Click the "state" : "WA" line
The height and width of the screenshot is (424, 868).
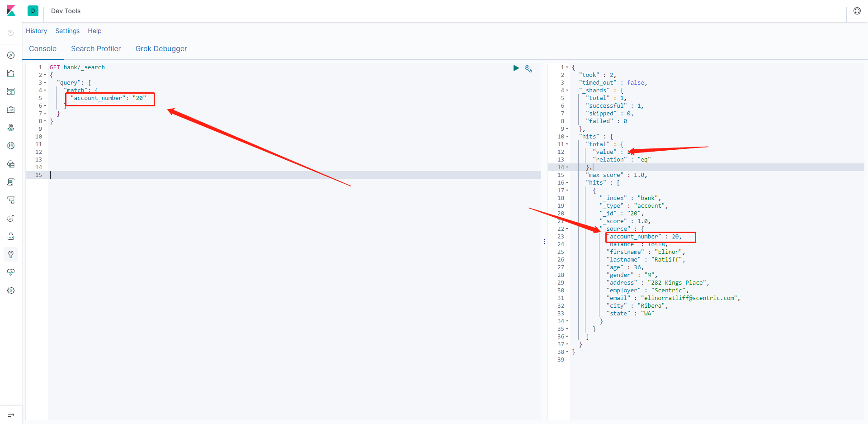point(631,314)
